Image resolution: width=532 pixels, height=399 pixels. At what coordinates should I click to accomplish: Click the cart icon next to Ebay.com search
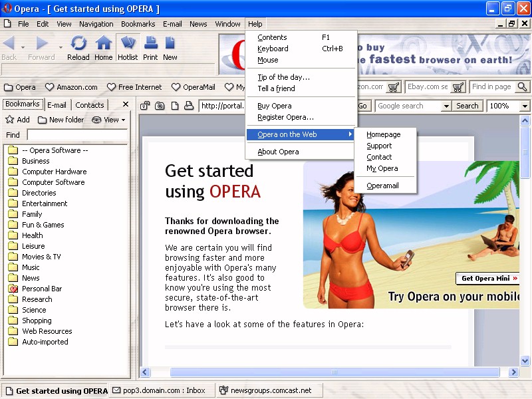(458, 87)
